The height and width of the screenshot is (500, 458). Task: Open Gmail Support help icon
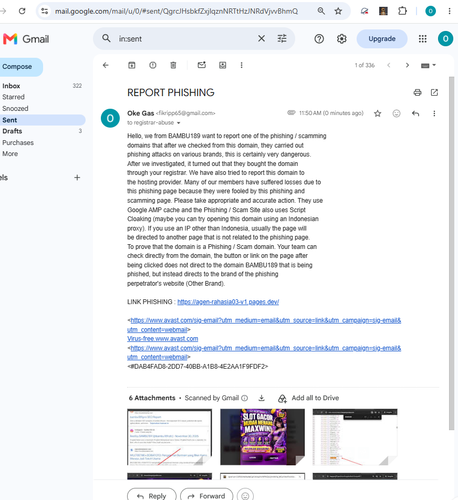(x=319, y=39)
